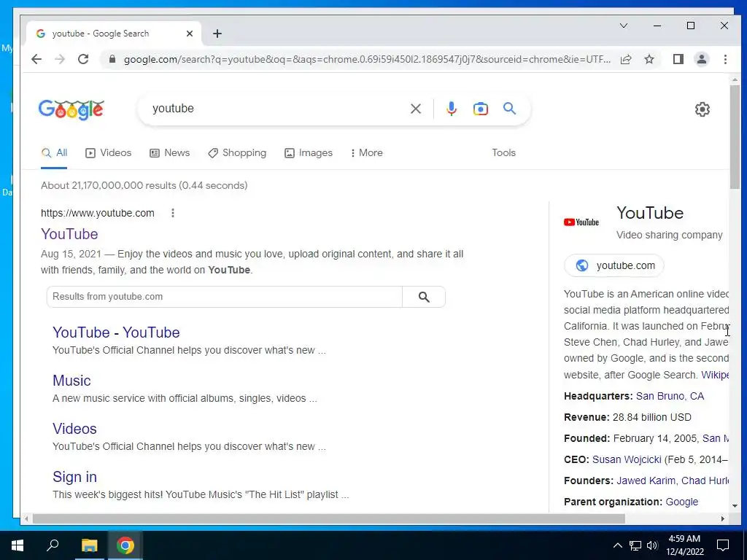747x560 pixels.
Task: Switch to the Videos tab
Action: pyautogui.click(x=108, y=153)
